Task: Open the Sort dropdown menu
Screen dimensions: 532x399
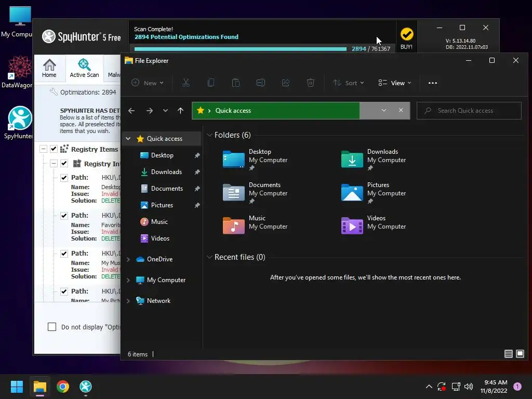Action: pyautogui.click(x=349, y=83)
